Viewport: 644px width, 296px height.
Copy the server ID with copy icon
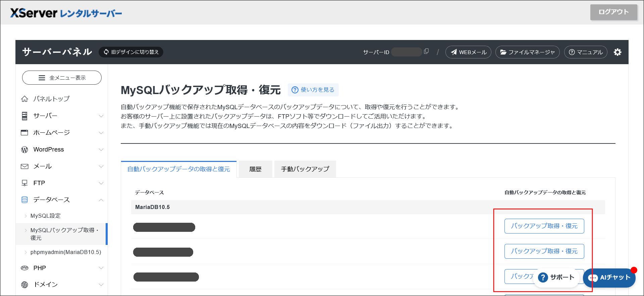pos(426,51)
